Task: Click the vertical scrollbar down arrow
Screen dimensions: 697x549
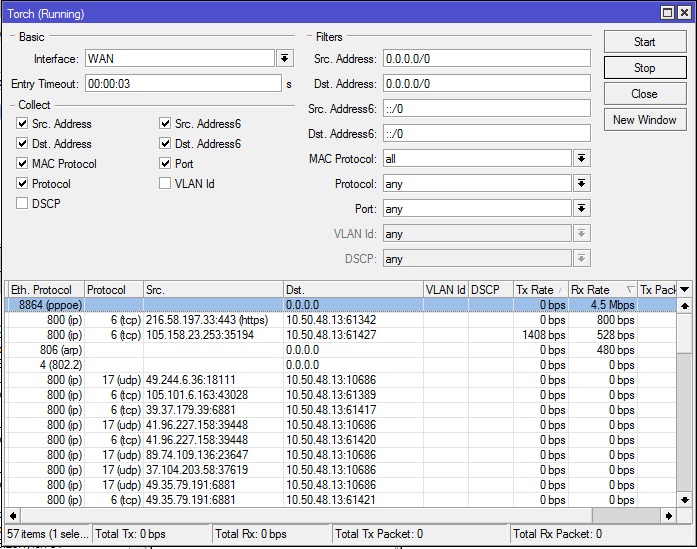Action: click(685, 500)
